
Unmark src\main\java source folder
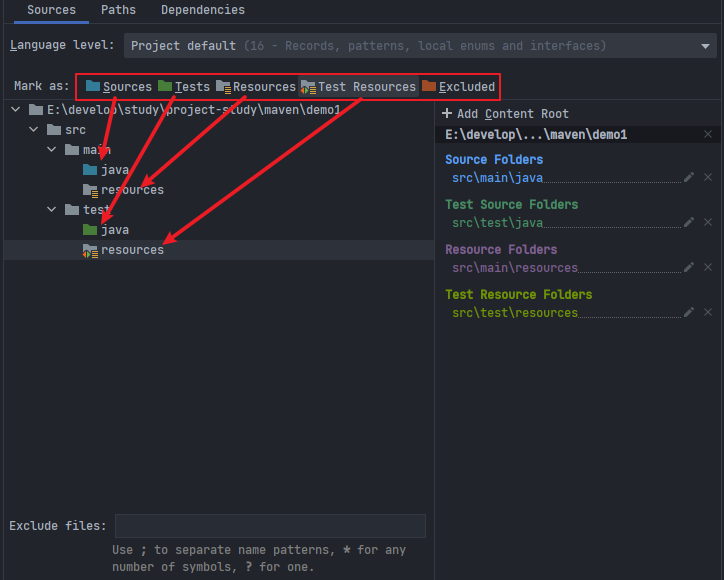click(708, 177)
